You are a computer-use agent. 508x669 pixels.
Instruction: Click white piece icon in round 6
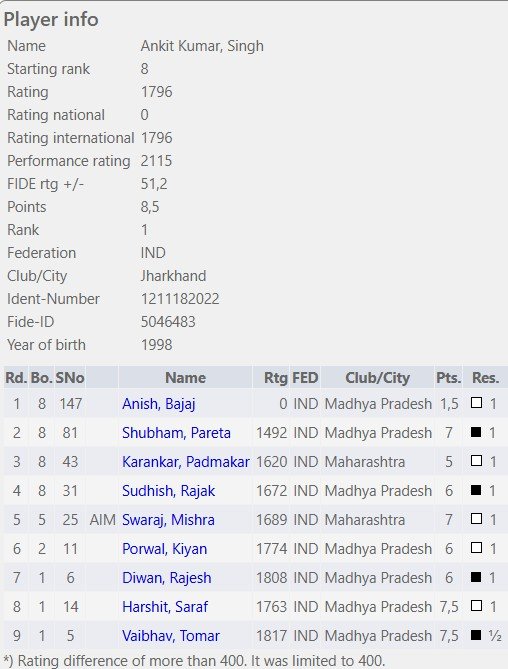tap(476, 548)
